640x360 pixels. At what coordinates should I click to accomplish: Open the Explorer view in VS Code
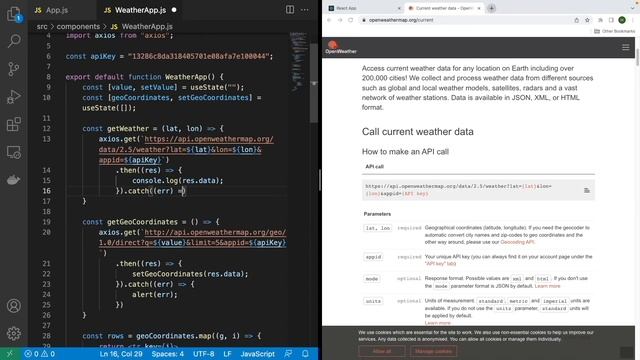tap(14, 13)
